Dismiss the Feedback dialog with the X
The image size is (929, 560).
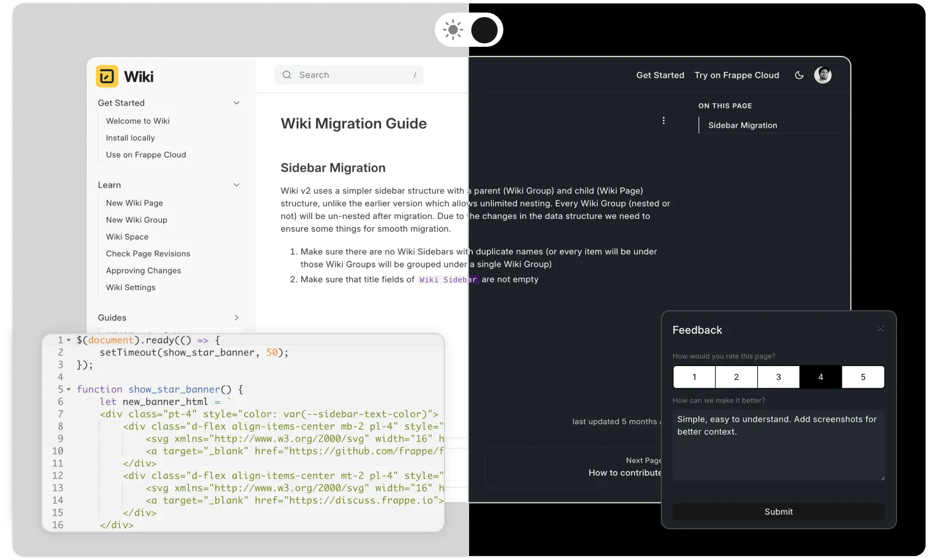[880, 328]
